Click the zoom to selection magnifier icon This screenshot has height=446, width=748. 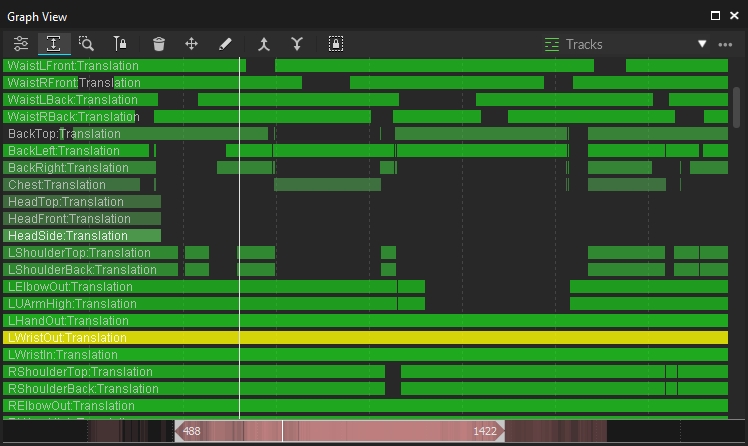[x=86, y=44]
